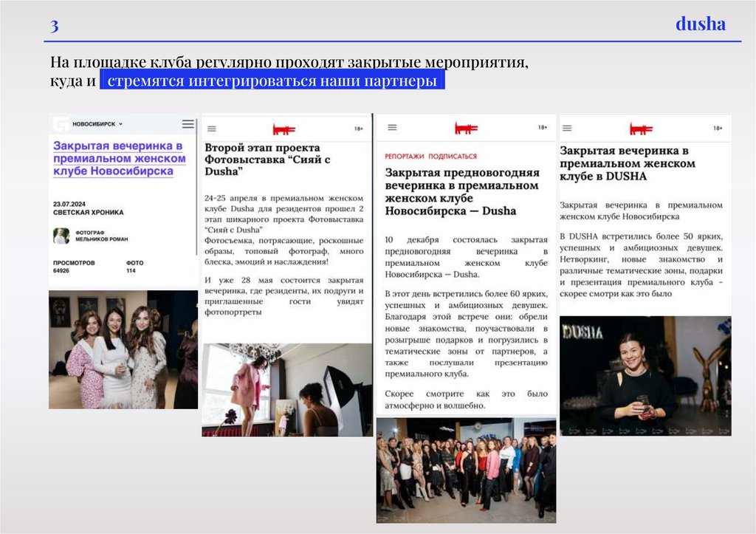Click headline 'Закрытая вечеринка в премиальном женском клубе в DUSHA'
756x534 pixels.
628,163
